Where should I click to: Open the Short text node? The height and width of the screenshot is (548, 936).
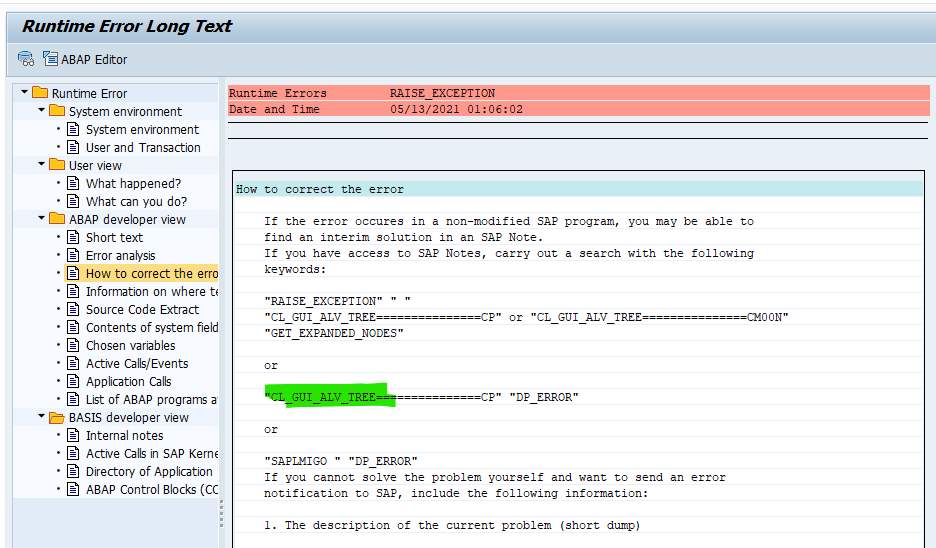click(x=114, y=238)
